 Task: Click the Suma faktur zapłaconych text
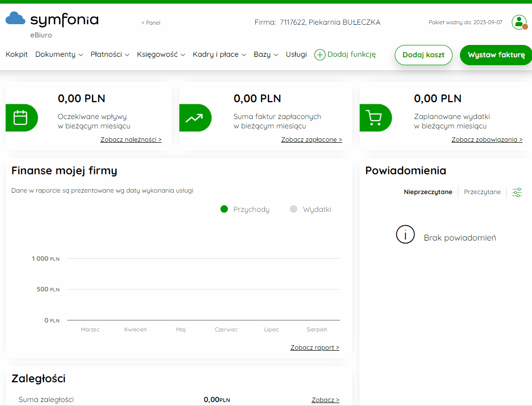(x=277, y=117)
